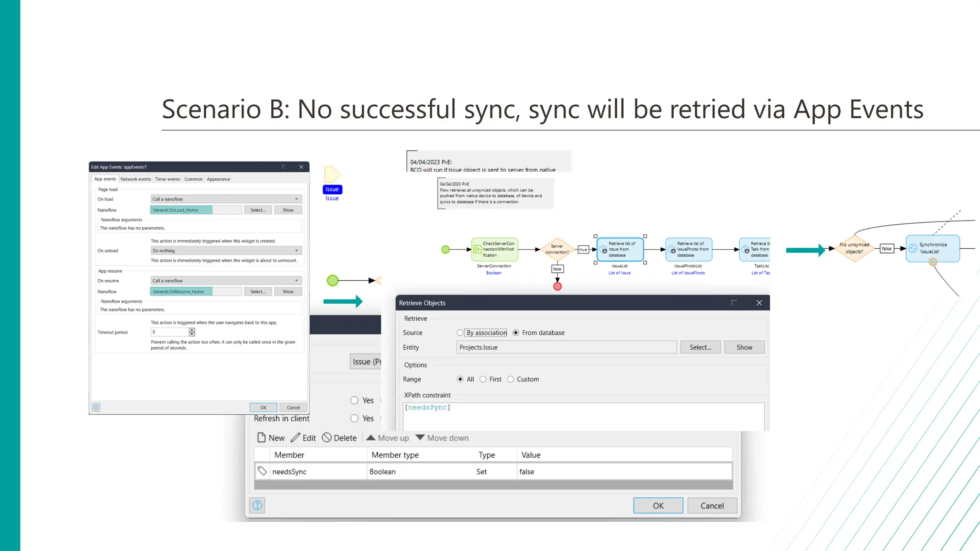
Task: Open help icon in Edit App Events dialog
Action: click(x=96, y=408)
